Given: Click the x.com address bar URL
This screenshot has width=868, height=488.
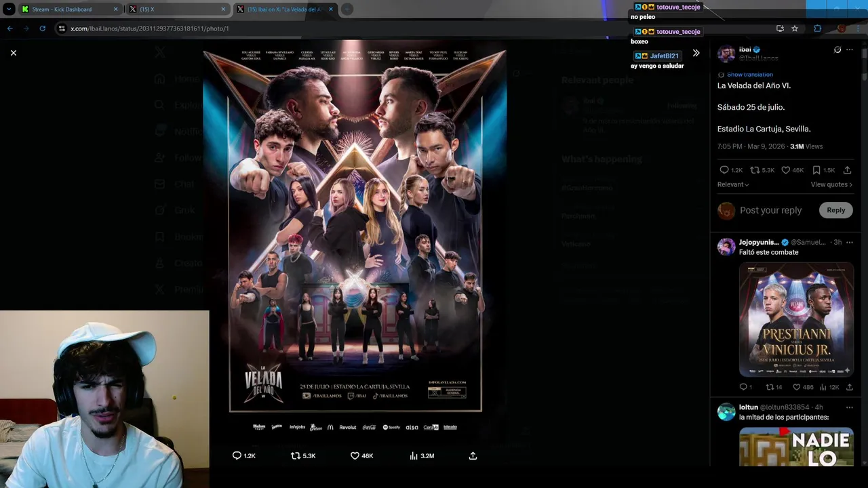Looking at the screenshot, I should tap(150, 28).
